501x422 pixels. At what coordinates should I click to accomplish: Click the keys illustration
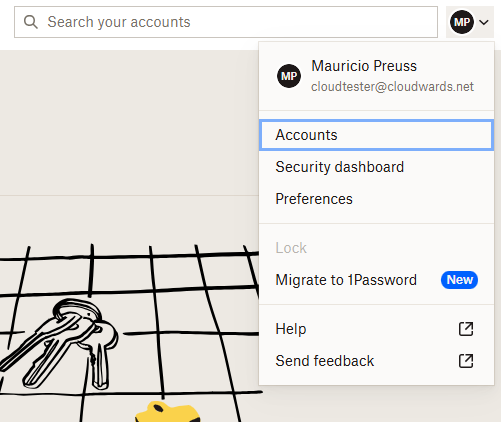pos(58,343)
